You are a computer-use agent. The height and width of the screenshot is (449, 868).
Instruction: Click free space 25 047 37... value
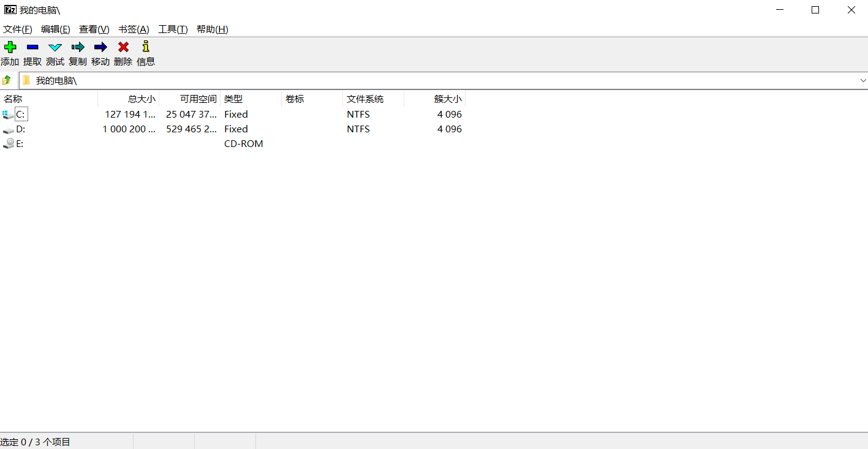192,115
